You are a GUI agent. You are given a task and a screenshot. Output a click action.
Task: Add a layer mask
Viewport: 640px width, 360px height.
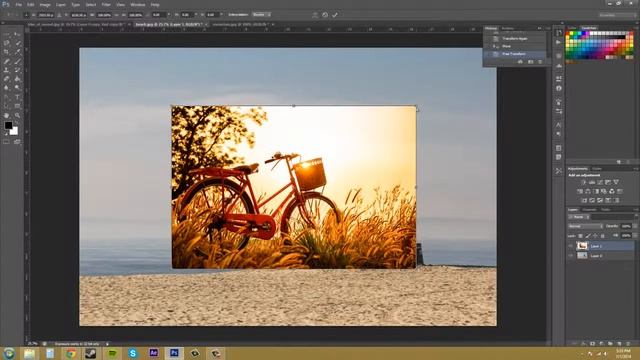(592, 344)
